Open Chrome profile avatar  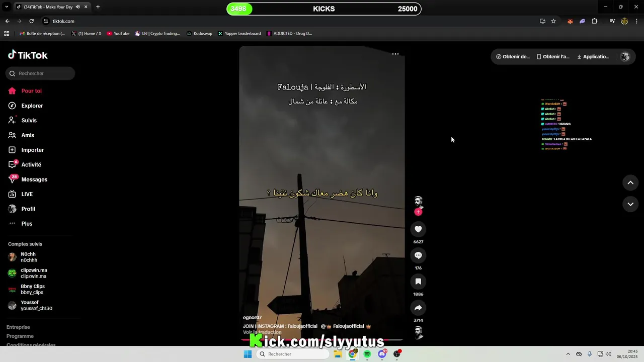[624, 21]
